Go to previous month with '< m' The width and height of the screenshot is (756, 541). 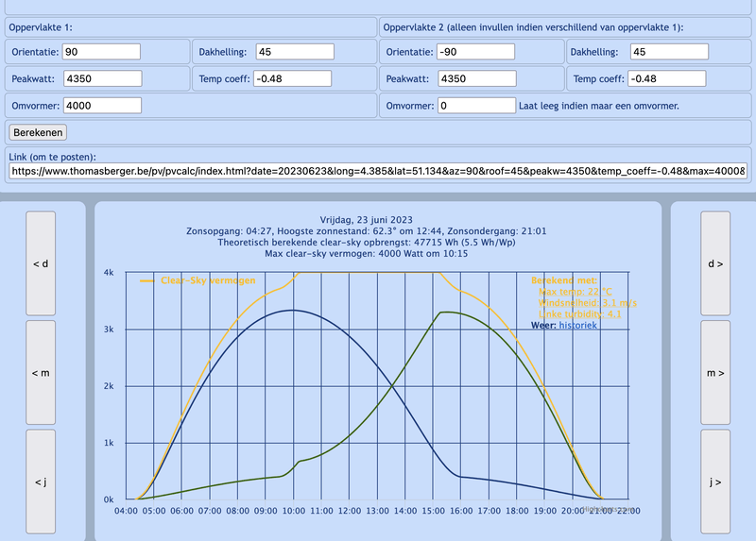click(x=41, y=373)
